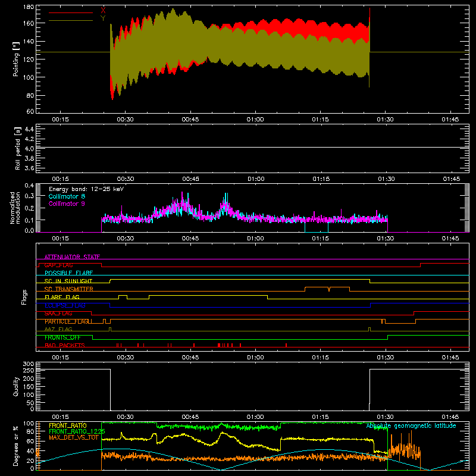Click the AAZ_FLAG label
Image resolution: width=476 pixels, height=476 pixels.
point(58,329)
